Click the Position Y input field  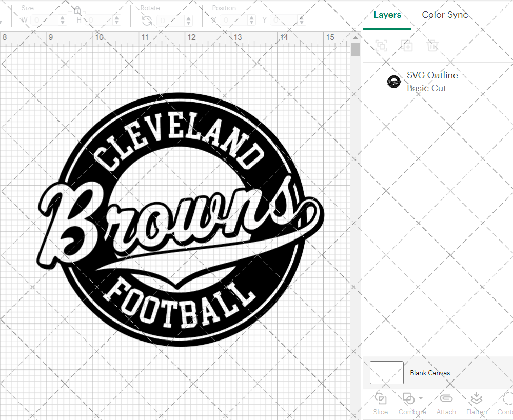tap(284, 21)
